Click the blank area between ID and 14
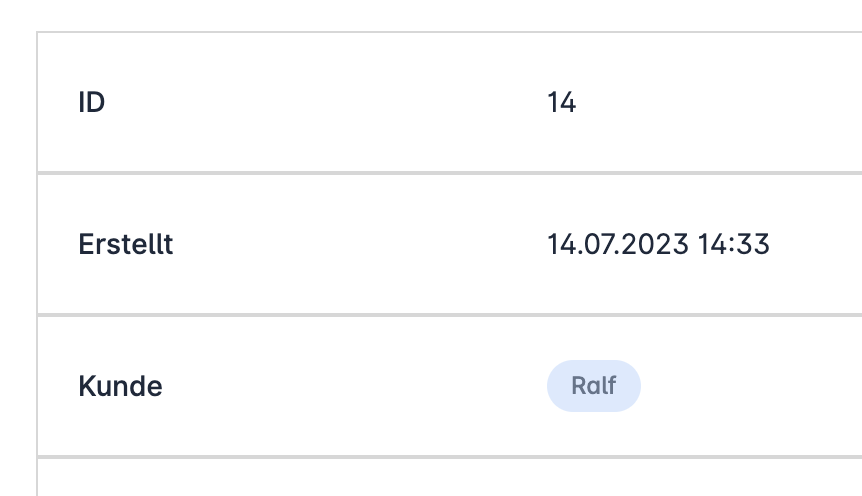This screenshot has height=496, width=862. click(x=320, y=102)
